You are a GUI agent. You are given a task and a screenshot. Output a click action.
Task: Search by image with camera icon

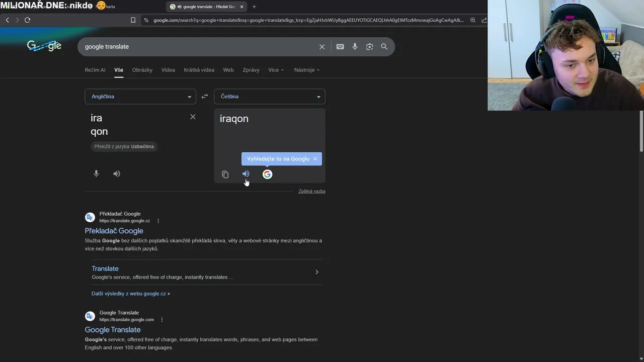pos(370,47)
